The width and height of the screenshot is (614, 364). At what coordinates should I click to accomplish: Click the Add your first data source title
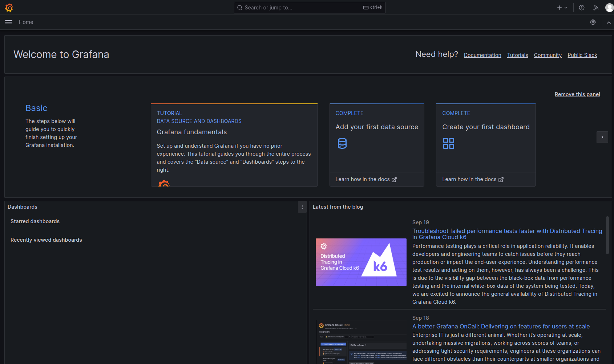tap(377, 127)
